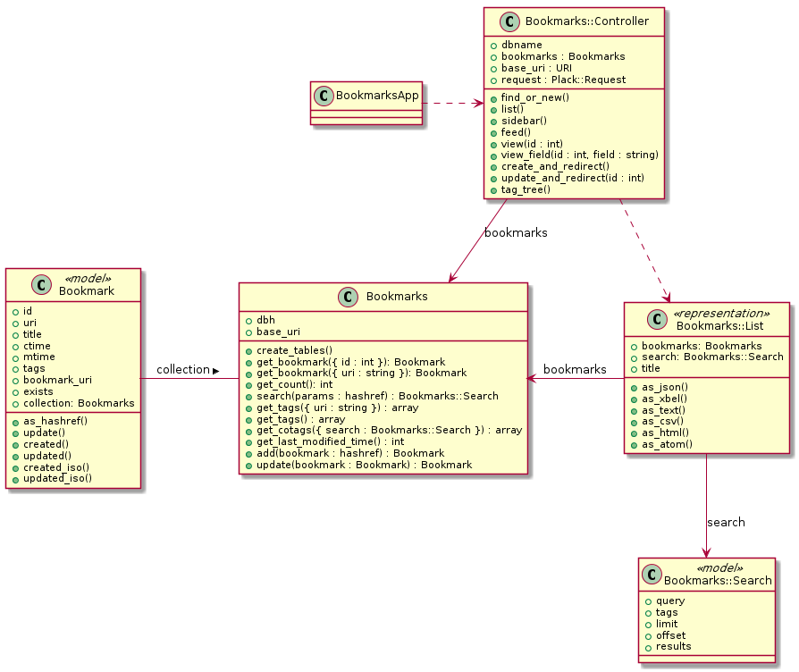The height and width of the screenshot is (672, 799).
Task: Click the offset attribute in Bookmarks::Search
Action: pyautogui.click(x=670, y=636)
